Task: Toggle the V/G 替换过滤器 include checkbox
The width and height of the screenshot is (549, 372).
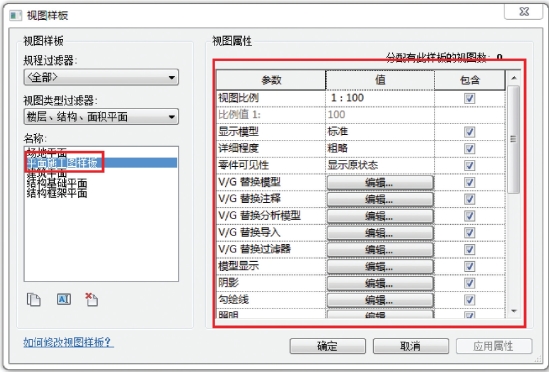Action: point(469,249)
